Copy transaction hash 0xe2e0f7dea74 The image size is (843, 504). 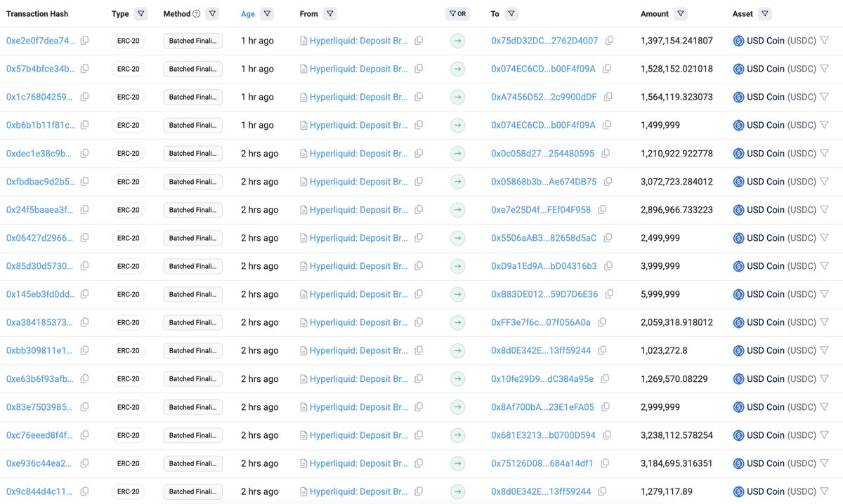[84, 41]
